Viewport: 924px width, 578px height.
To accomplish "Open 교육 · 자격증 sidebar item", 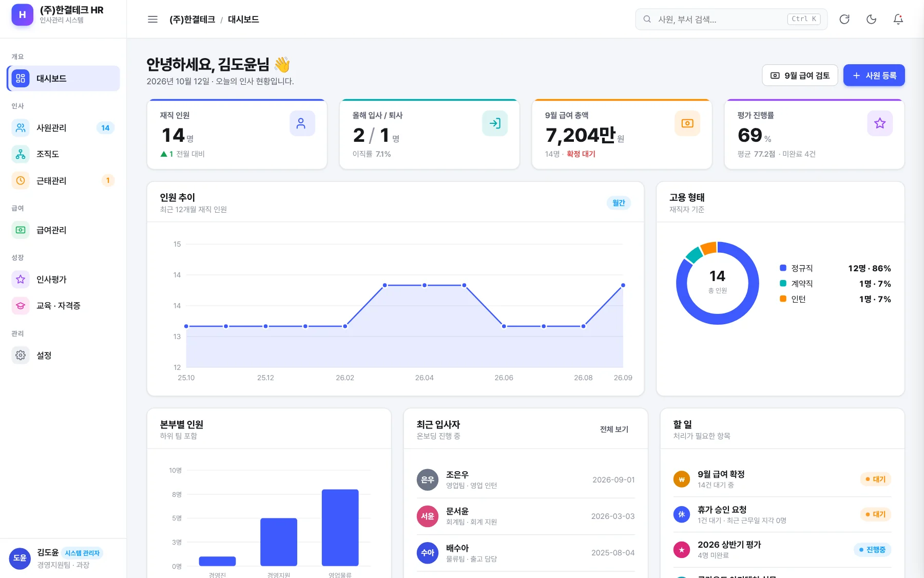I will [64, 306].
